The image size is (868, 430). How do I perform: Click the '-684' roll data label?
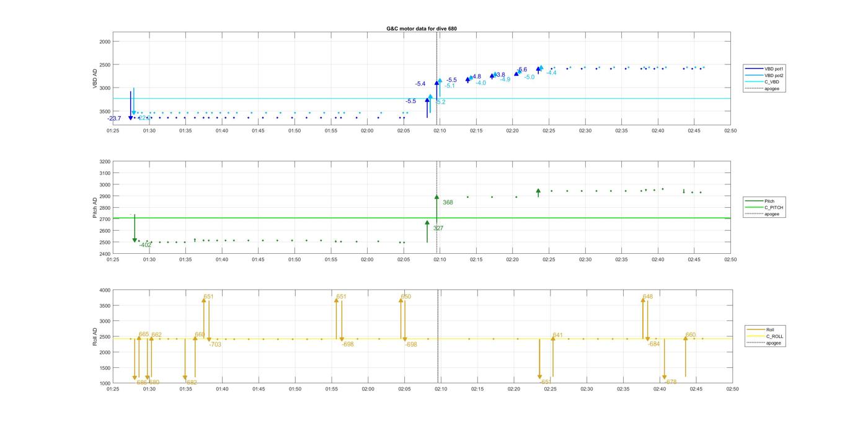pos(654,344)
